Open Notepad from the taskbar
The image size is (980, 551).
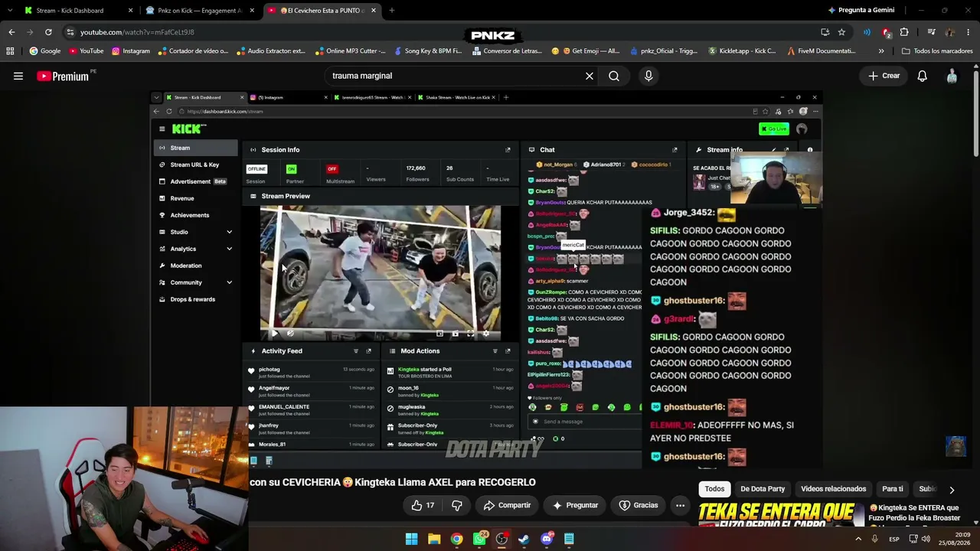pyautogui.click(x=569, y=539)
